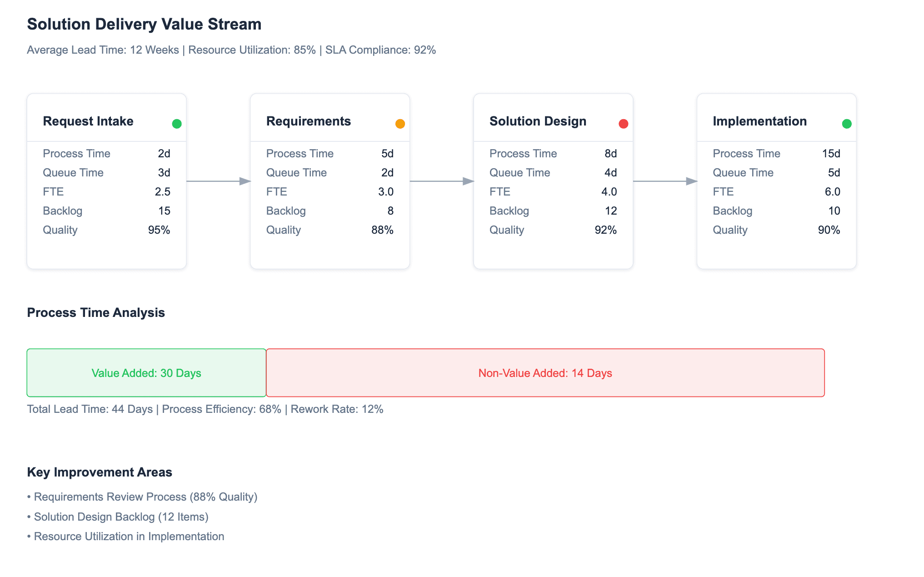Click the Solution Design card title
The width and height of the screenshot is (924, 577).
click(x=538, y=121)
